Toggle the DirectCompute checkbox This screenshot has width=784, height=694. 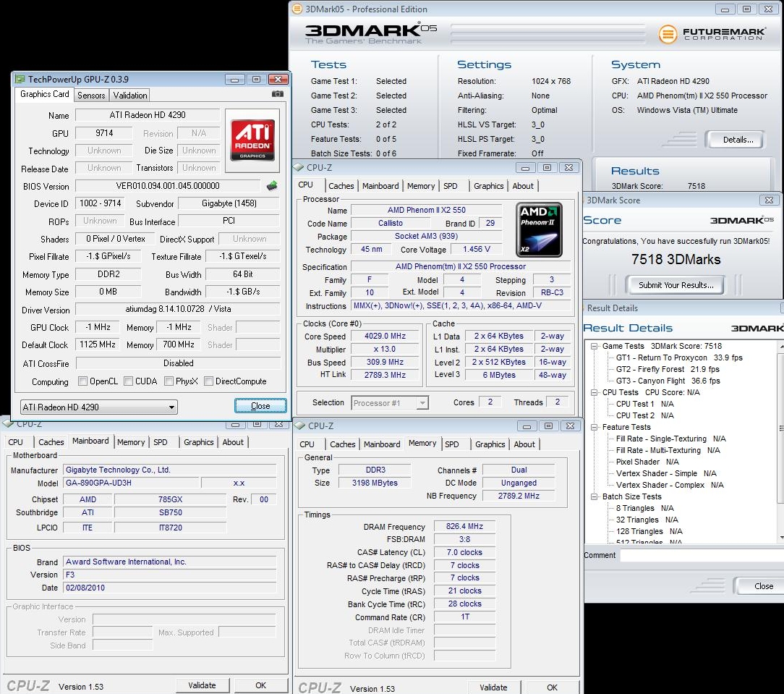coord(208,381)
